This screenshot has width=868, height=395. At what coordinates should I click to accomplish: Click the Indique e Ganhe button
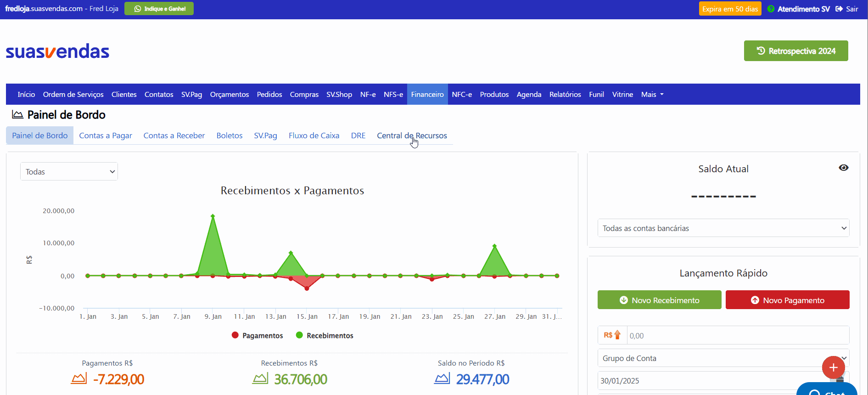point(159,9)
